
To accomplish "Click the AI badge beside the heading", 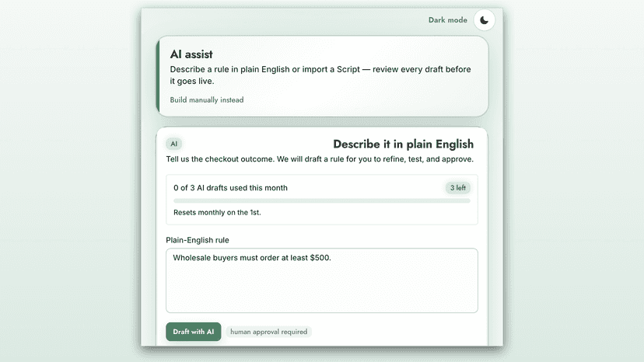I will click(173, 144).
